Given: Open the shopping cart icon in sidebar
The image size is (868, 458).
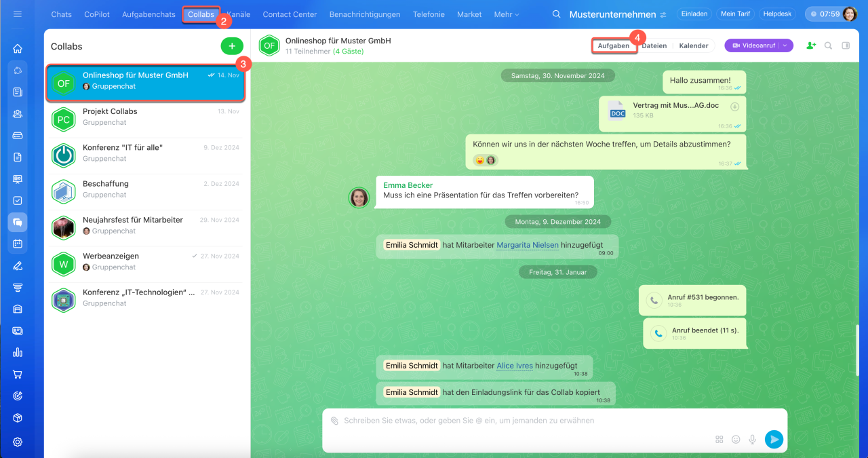Looking at the screenshot, I should tap(18, 374).
